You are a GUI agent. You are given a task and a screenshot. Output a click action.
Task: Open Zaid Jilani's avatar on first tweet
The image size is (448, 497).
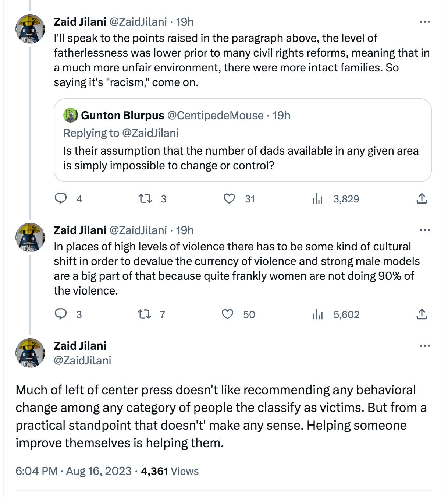30,29
